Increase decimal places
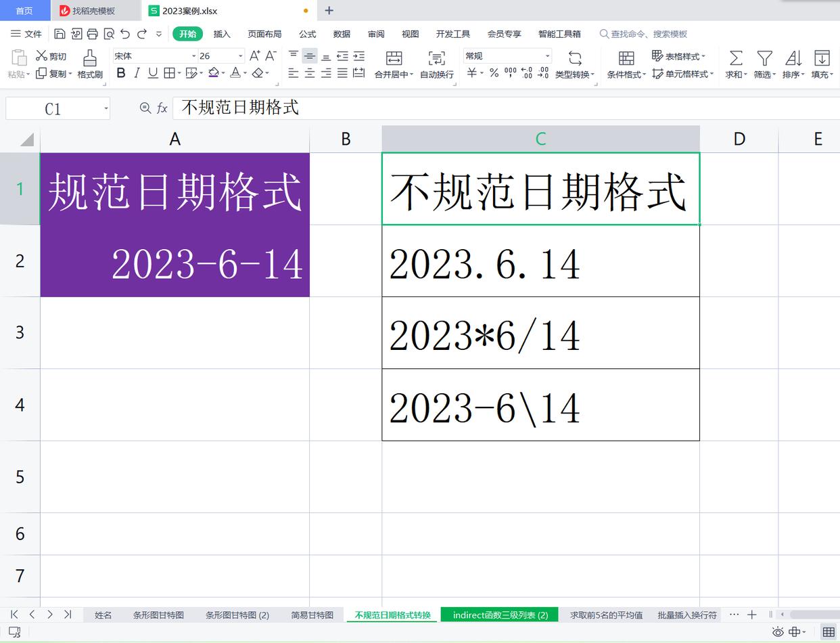 [527, 73]
